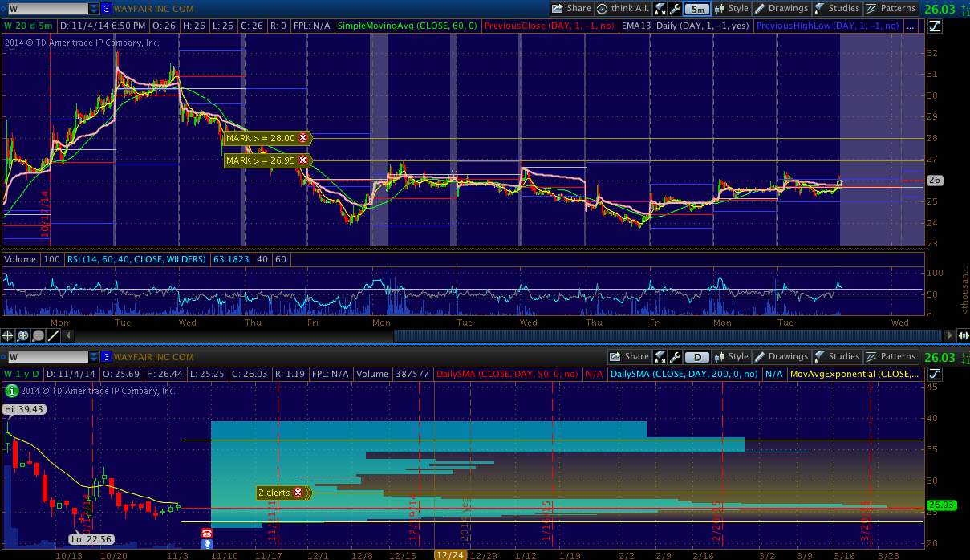
Task: Open the Studies menu on top chart
Action: [x=837, y=9]
